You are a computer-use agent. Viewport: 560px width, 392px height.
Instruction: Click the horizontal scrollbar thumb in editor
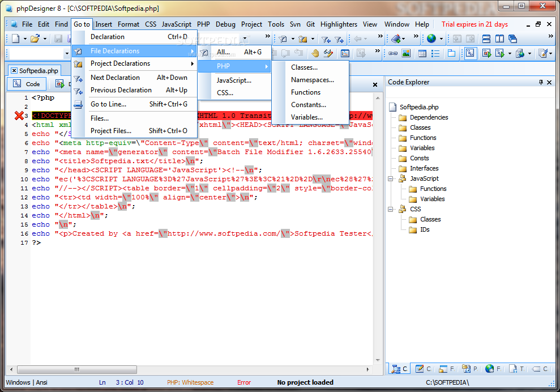click(77, 369)
